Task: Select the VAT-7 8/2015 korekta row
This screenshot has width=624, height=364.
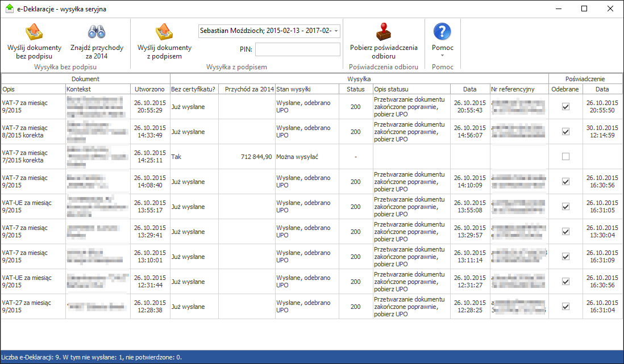Action: pyautogui.click(x=33, y=132)
